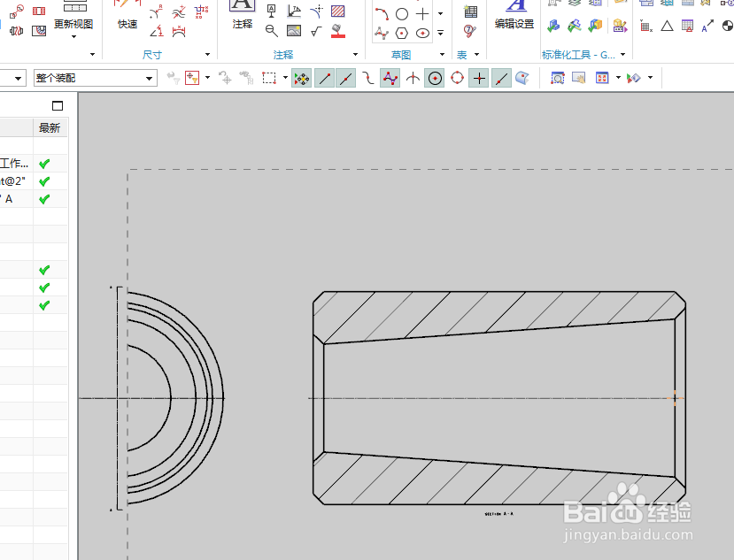734x560 pixels.
Task: Click the balloon number 7 icon
Action: (469, 31)
